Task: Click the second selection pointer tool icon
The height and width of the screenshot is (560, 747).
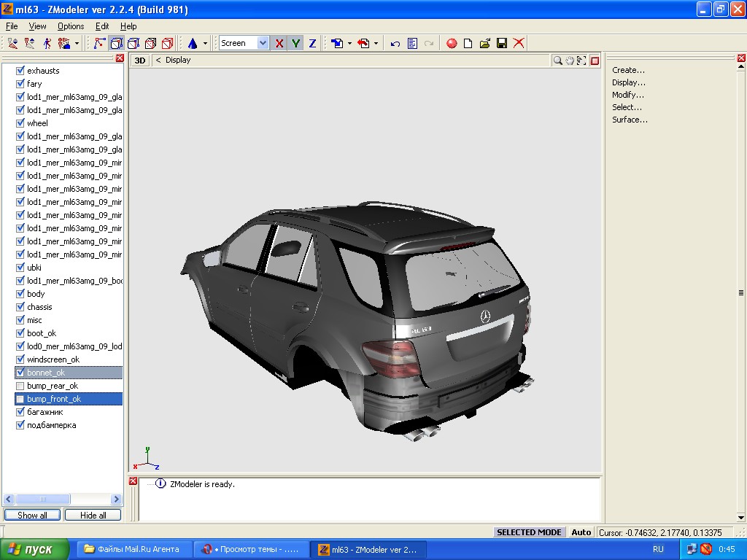Action: point(29,43)
